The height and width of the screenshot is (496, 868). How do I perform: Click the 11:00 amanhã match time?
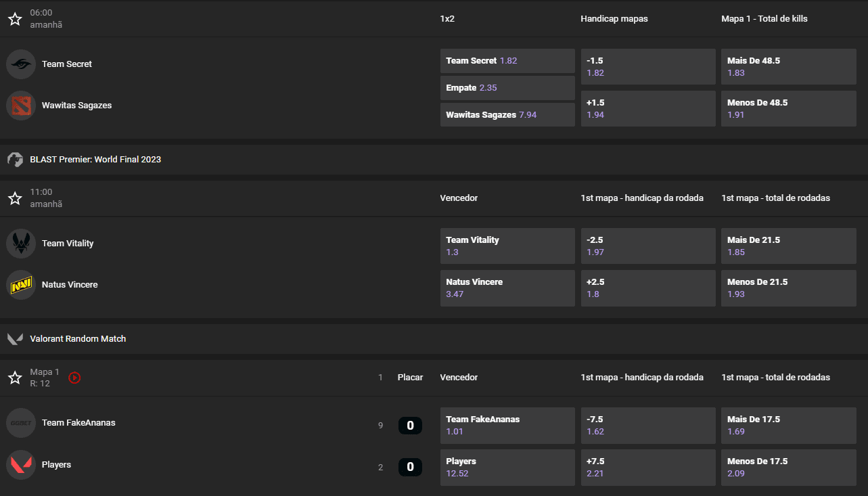(x=46, y=198)
